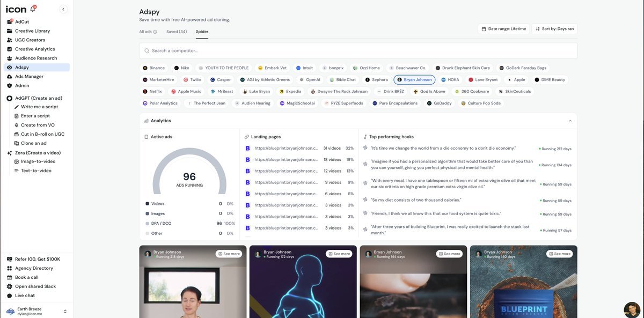Select Cut in B-roll on UGC
This screenshot has width=644, height=318.
coord(42,134)
